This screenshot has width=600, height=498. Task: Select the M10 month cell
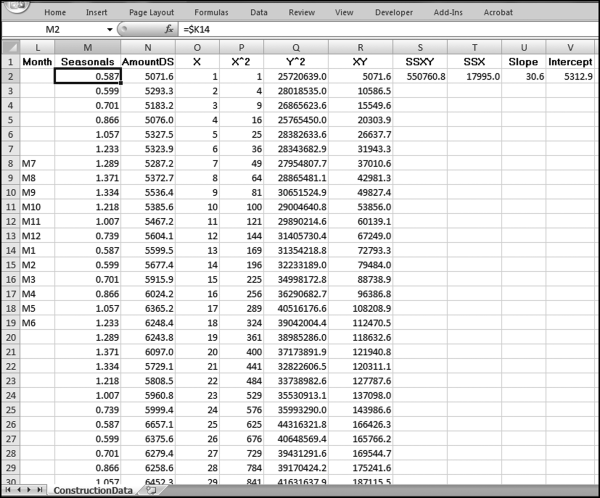point(37,207)
